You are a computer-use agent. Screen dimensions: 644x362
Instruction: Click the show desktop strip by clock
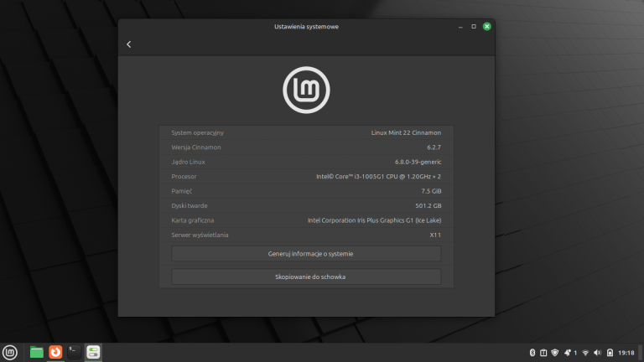click(641, 353)
